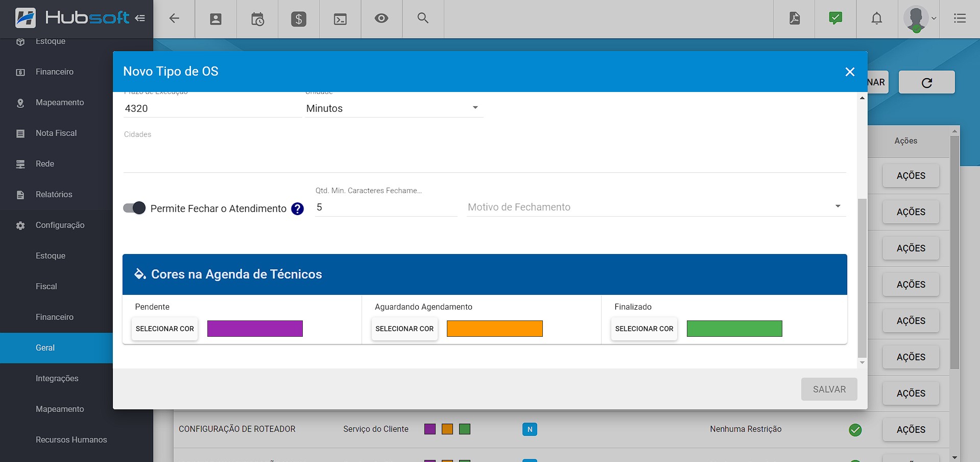
Task: Click the PDF export icon
Action: (794, 18)
